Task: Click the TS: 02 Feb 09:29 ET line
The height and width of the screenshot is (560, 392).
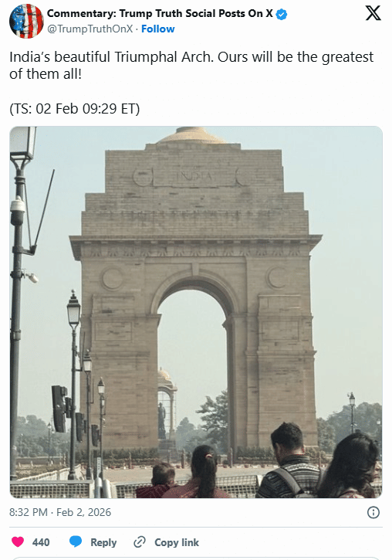Action: pyautogui.click(x=75, y=109)
